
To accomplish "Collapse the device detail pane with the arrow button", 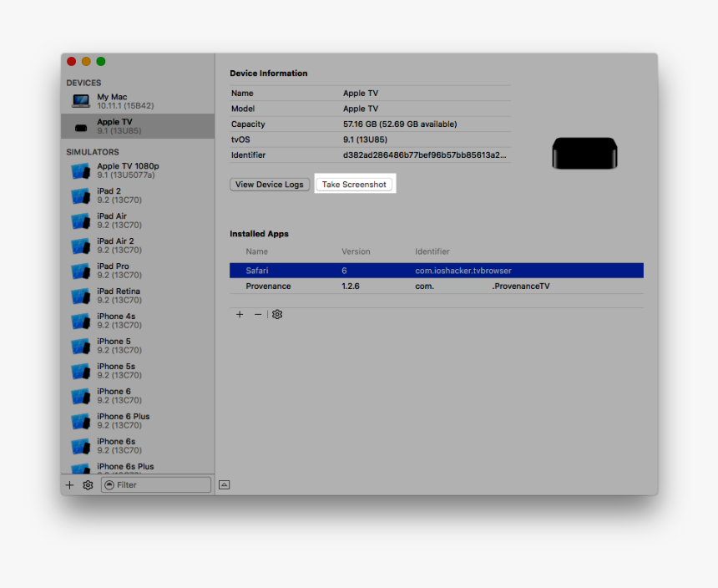I will click(224, 484).
